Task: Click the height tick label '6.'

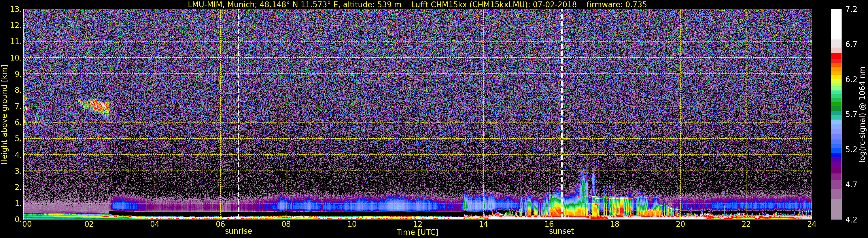Action: pos(18,123)
